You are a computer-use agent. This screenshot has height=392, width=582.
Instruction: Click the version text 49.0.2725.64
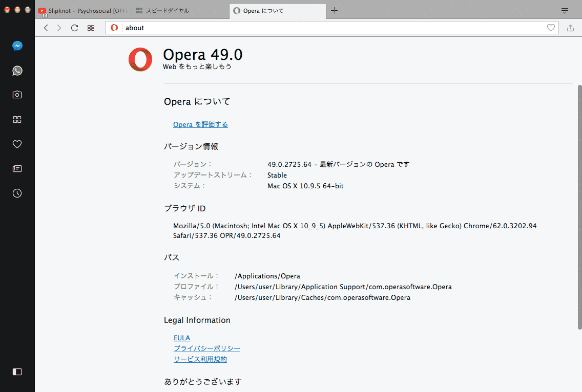(289, 164)
